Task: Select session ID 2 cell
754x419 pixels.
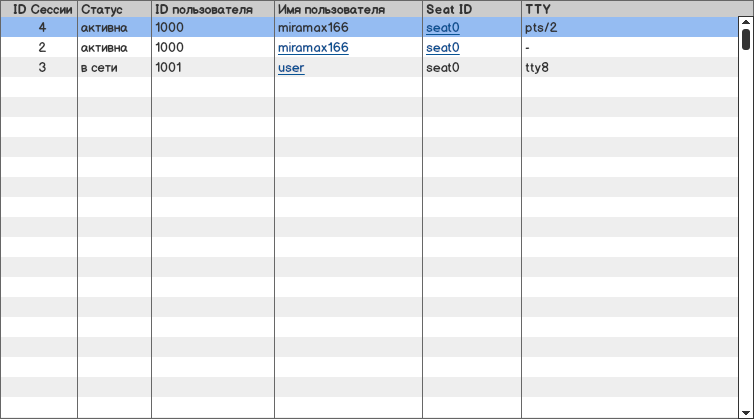Action: (42, 48)
